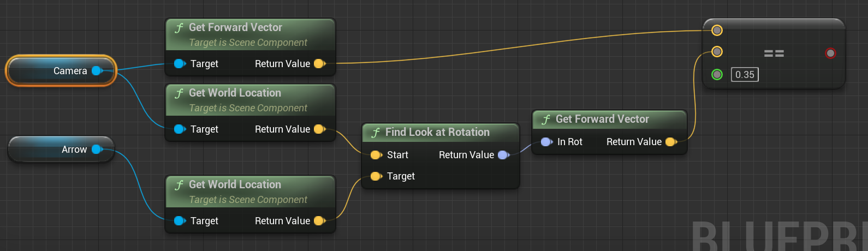Click Start pin on Find Look at Rotation

(376, 155)
